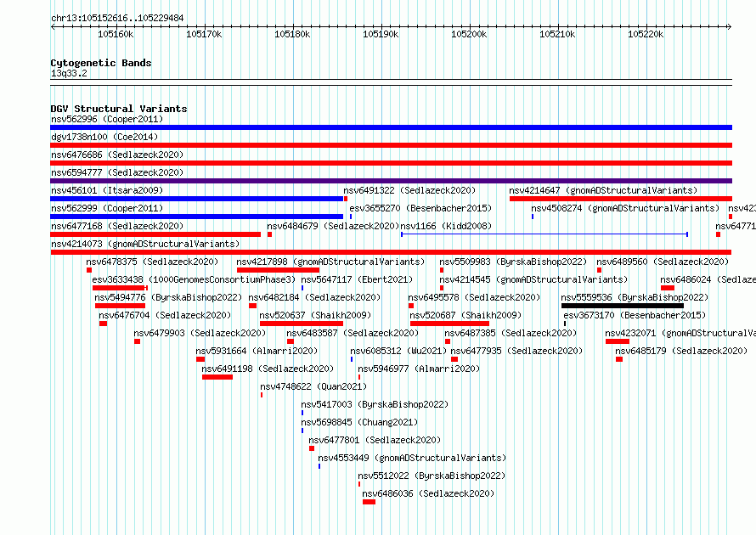The width and height of the screenshot is (756, 535).
Task: Click the nsv562999 (Cooper2011) label
Action: 107,208
